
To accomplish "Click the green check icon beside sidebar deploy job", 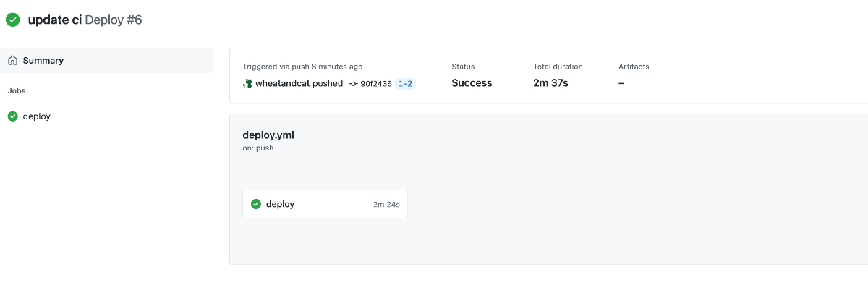I will (12, 116).
